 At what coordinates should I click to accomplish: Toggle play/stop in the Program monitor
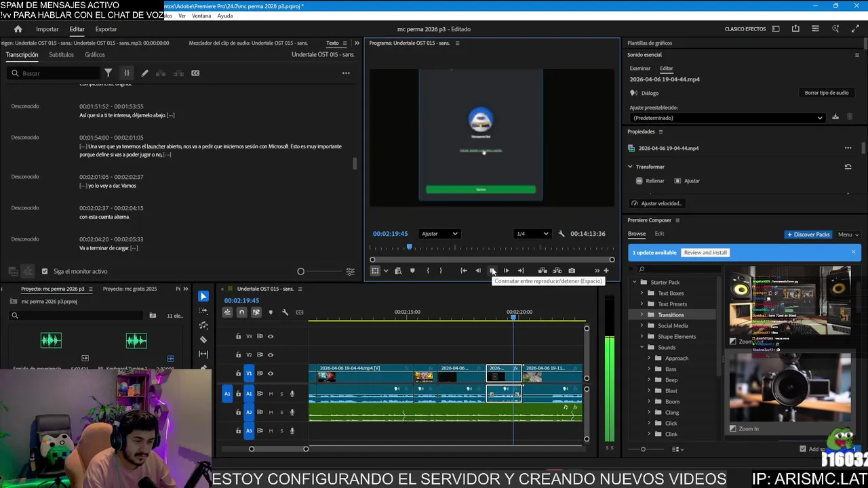(x=492, y=271)
